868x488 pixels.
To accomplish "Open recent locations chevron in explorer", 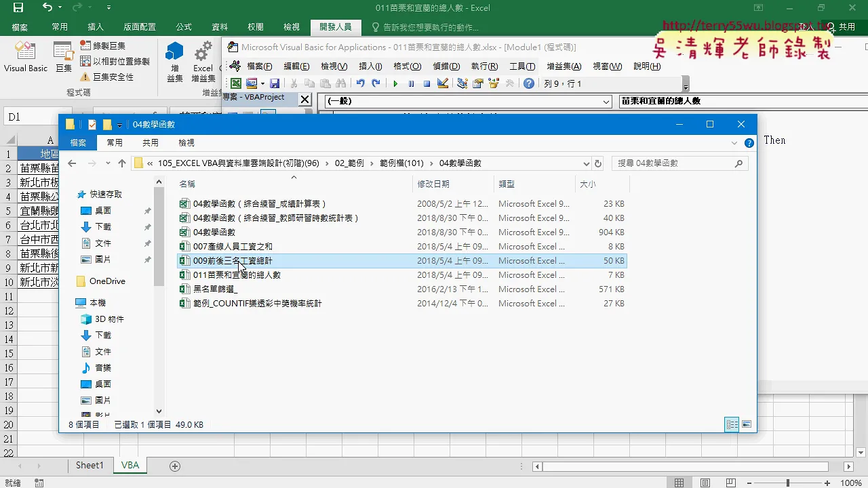I will click(107, 163).
